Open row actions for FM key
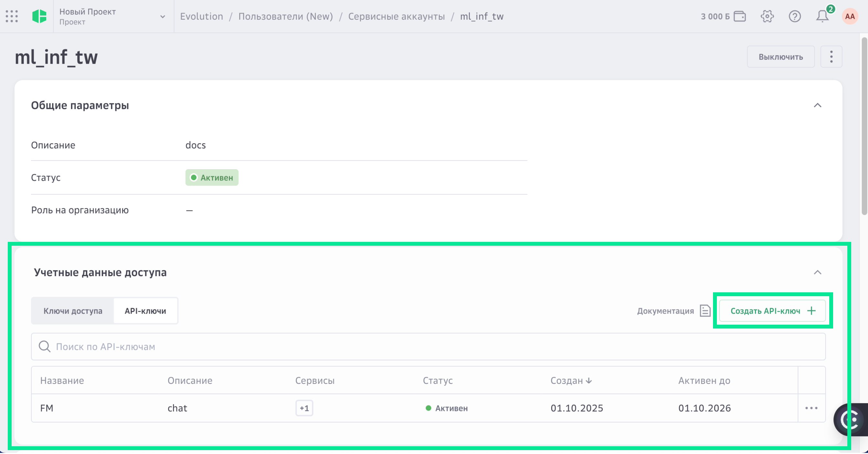 pos(811,408)
